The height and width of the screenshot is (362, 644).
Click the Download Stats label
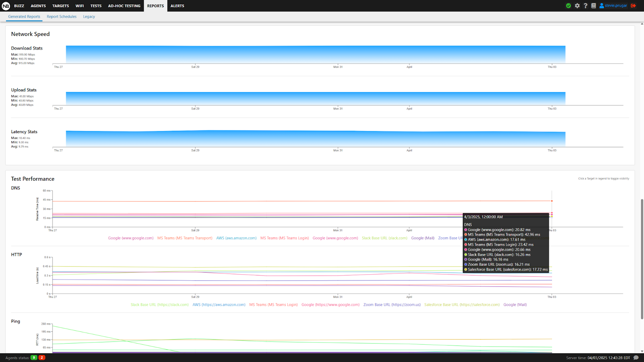(x=27, y=48)
